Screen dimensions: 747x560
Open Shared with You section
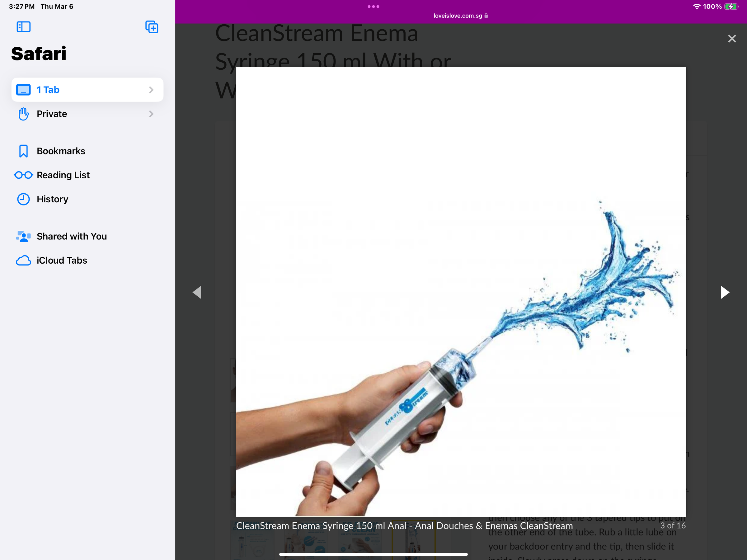[72, 236]
